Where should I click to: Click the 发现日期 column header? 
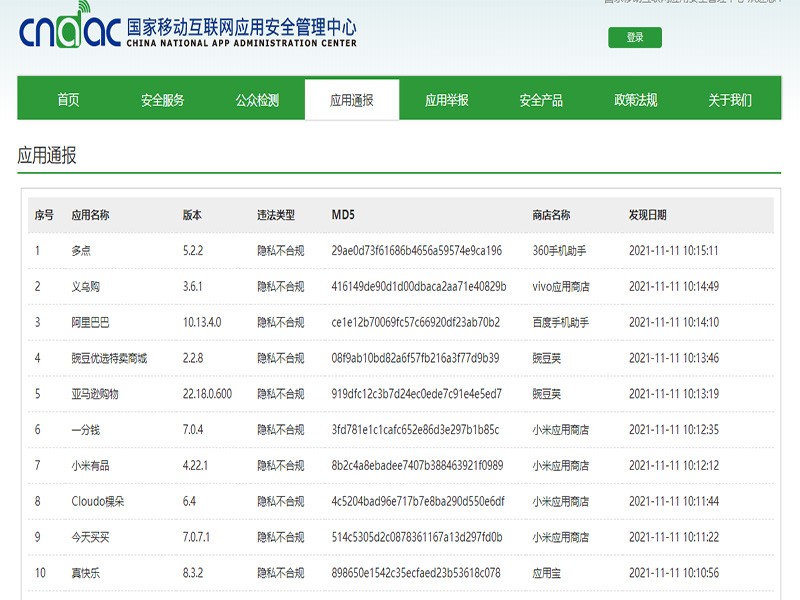(647, 215)
